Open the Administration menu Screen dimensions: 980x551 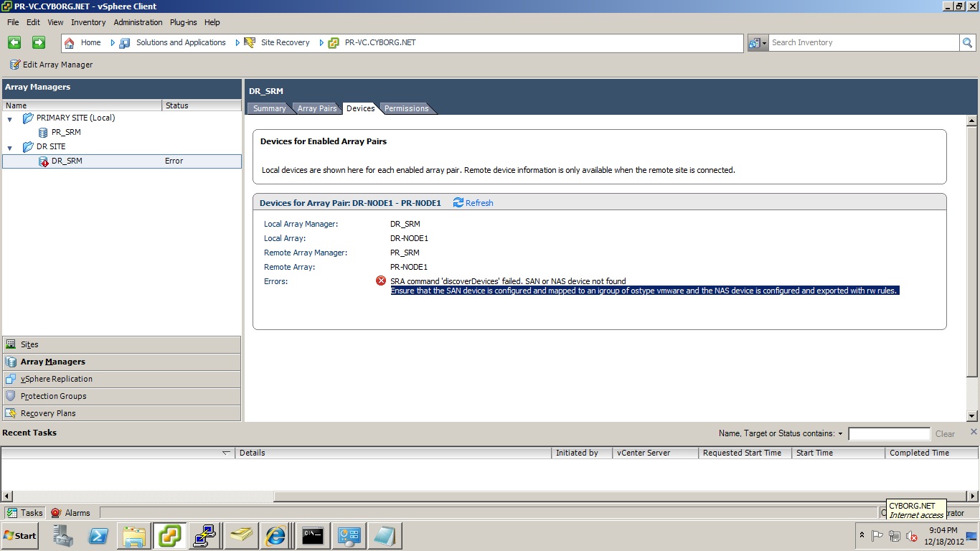tap(138, 22)
